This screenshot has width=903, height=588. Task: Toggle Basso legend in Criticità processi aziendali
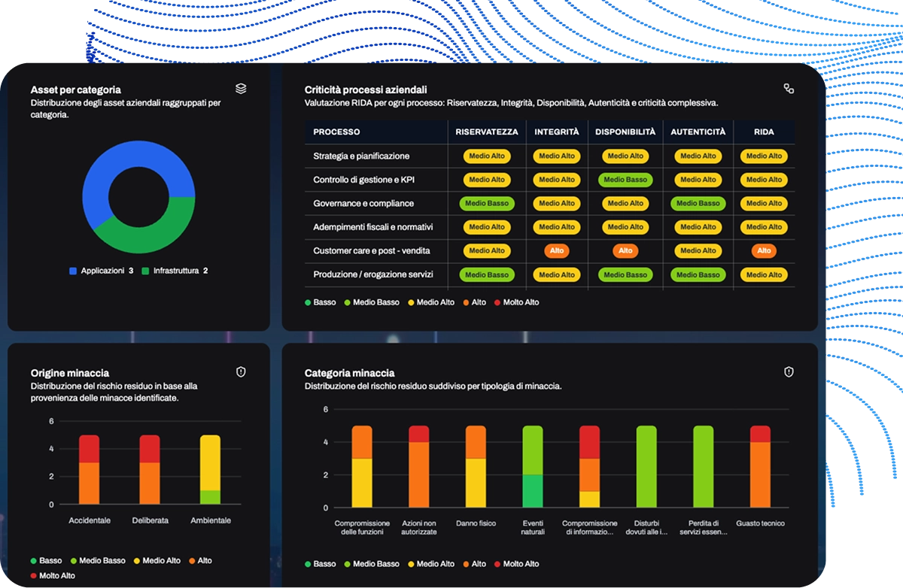(321, 302)
